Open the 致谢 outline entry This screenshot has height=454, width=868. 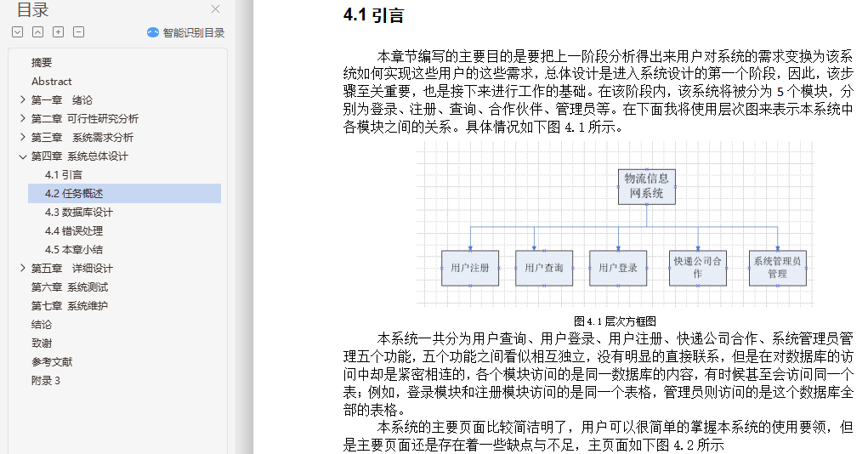point(42,343)
